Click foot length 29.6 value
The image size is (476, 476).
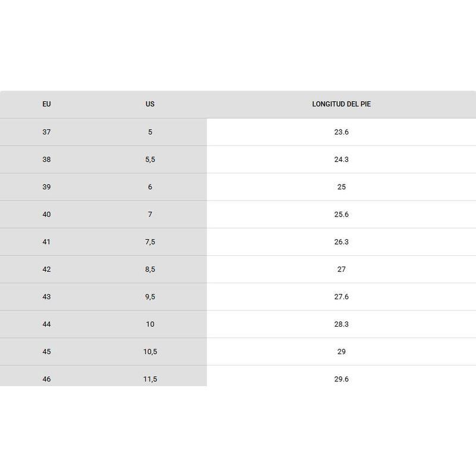342,379
